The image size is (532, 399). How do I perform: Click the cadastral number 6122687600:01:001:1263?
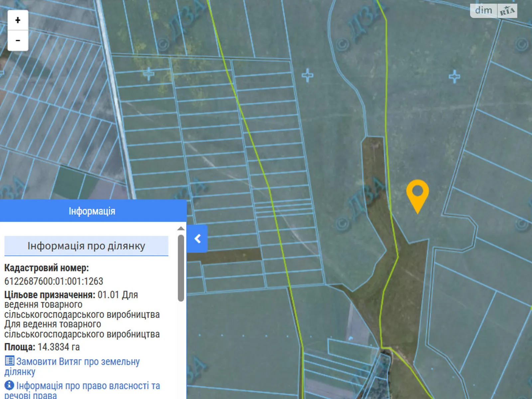pyautogui.click(x=54, y=281)
